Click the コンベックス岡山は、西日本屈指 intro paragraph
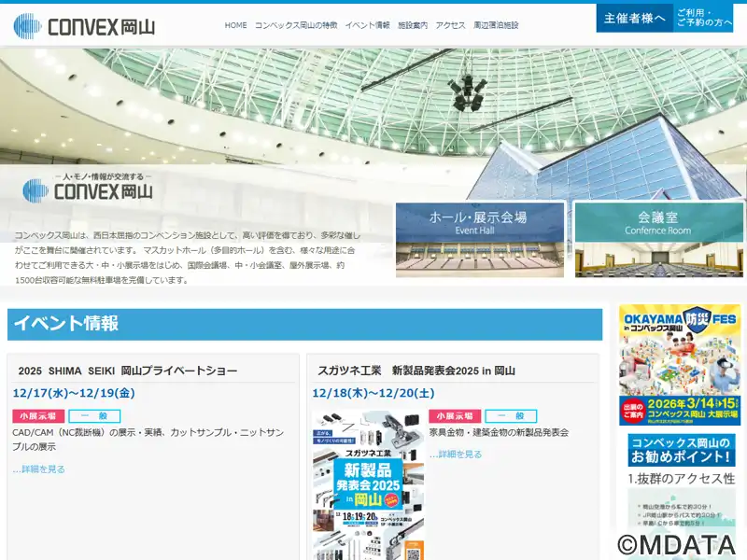This screenshot has height=560, width=747. pyautogui.click(x=188, y=258)
